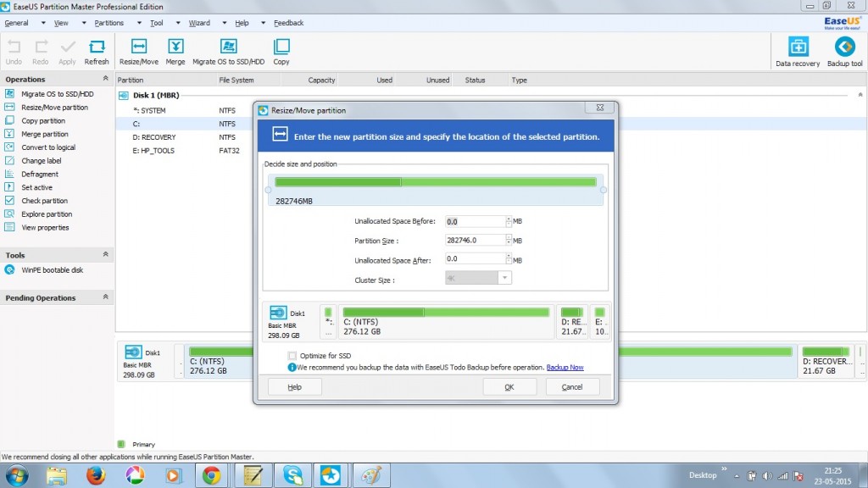Select C: (NTFS) block in dialog disk map
The height and width of the screenshot is (488, 868).
pyautogui.click(x=446, y=321)
